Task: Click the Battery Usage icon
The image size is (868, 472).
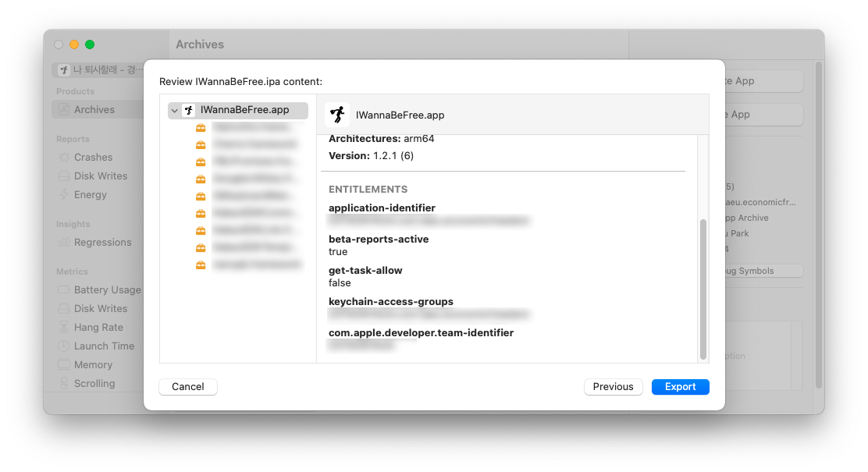Action: coord(64,289)
